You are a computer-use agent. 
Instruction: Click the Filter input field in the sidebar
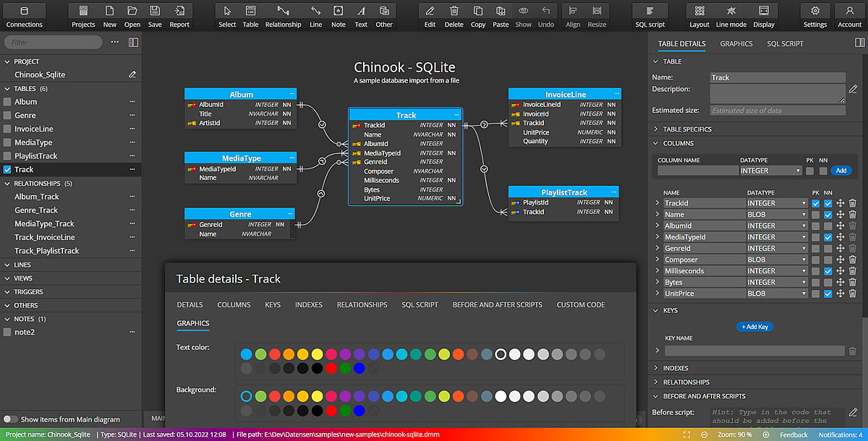(x=53, y=43)
